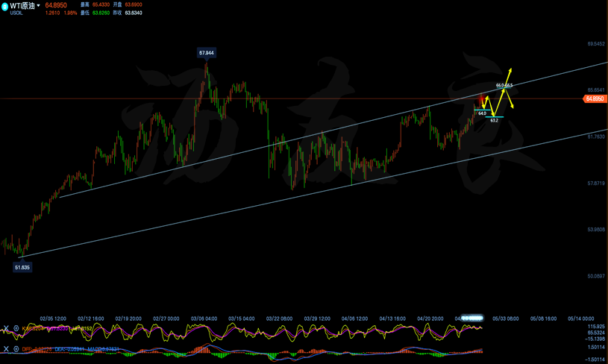Click the WTI crude oil symbol icon
608x364 pixels.
pos(5,6)
